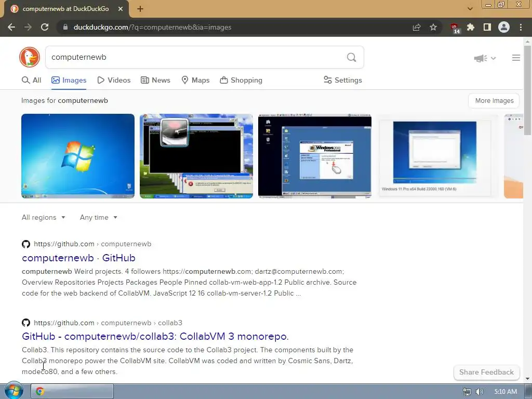Open the Extensions puzzle icon
The image size is (532, 399).
point(471,27)
